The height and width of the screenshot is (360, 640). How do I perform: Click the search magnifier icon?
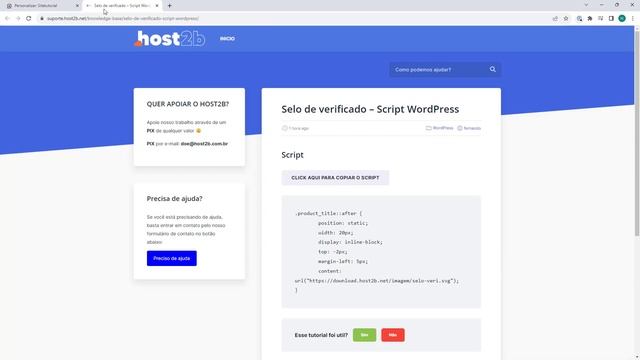pos(493,69)
